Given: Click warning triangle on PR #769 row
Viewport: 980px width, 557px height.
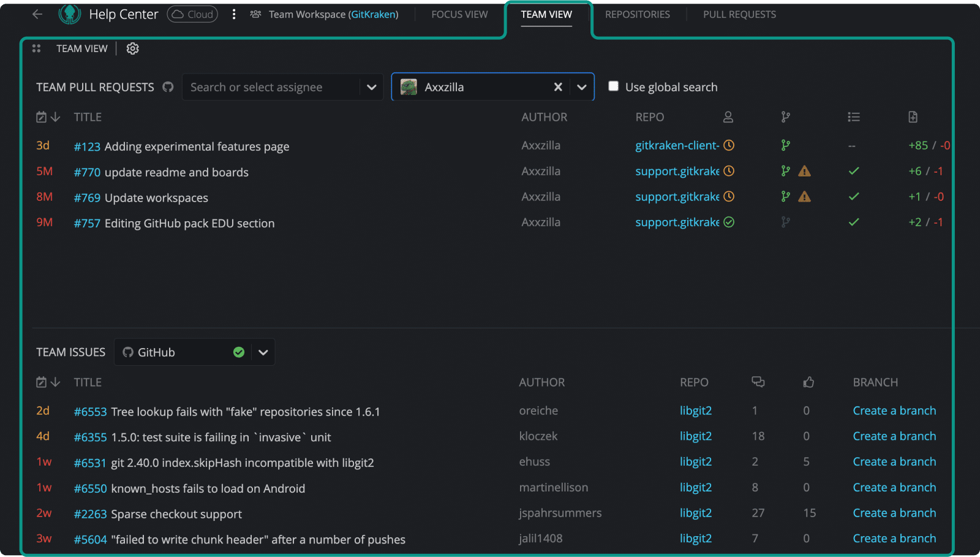Looking at the screenshot, I should point(804,197).
